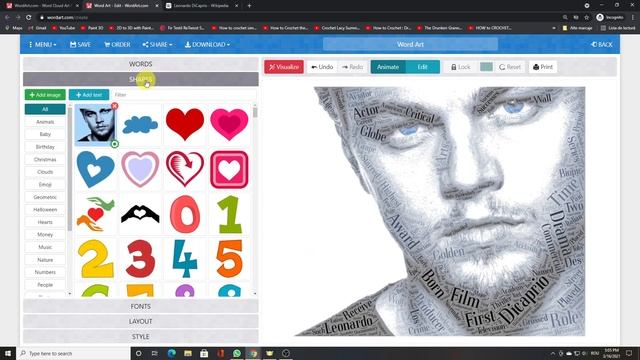Select the Baby category
640x360 pixels.
tap(45, 134)
